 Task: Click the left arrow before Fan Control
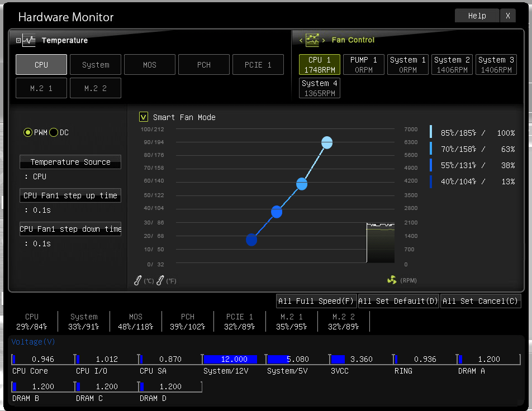pyautogui.click(x=301, y=40)
